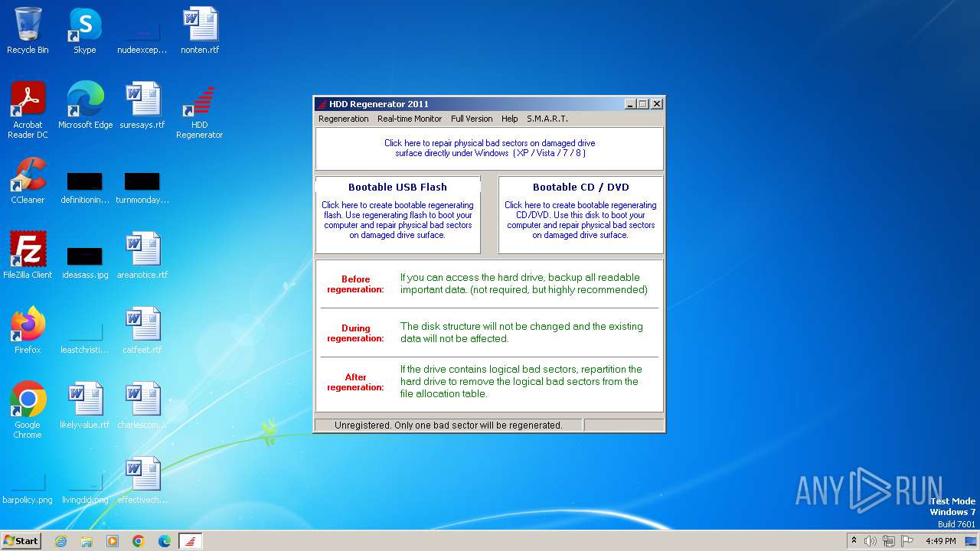Select the Firefox desktop shortcut
Screen dimensions: 980x551
pyautogui.click(x=28, y=331)
